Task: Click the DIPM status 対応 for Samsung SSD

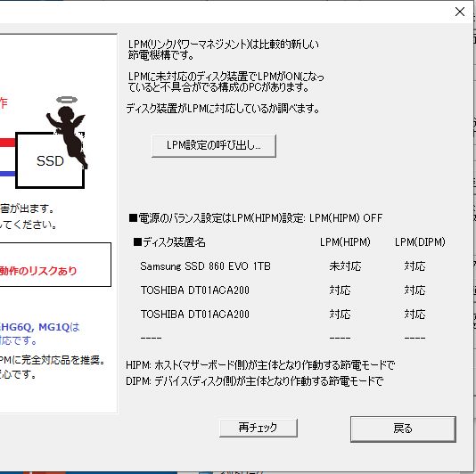Action: pos(414,266)
